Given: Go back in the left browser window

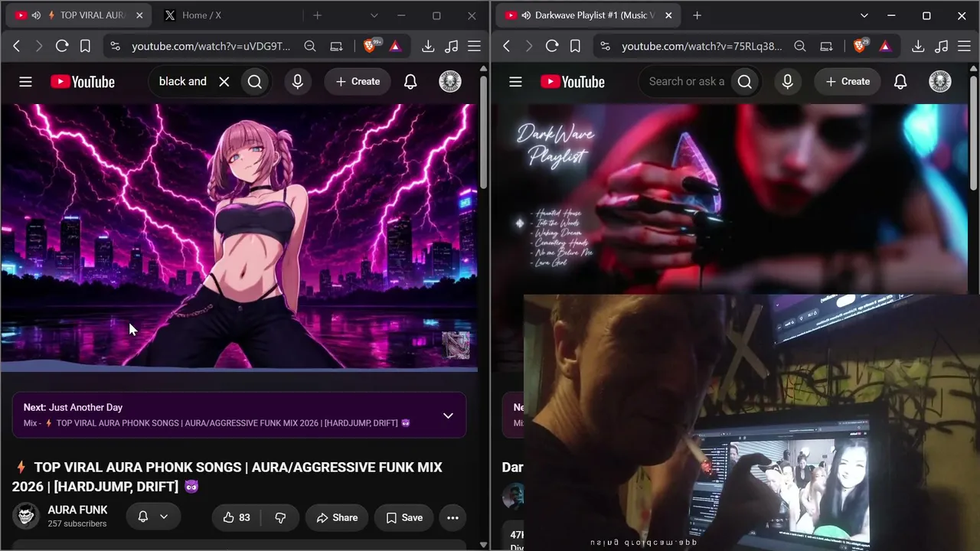Looking at the screenshot, I should (x=16, y=46).
